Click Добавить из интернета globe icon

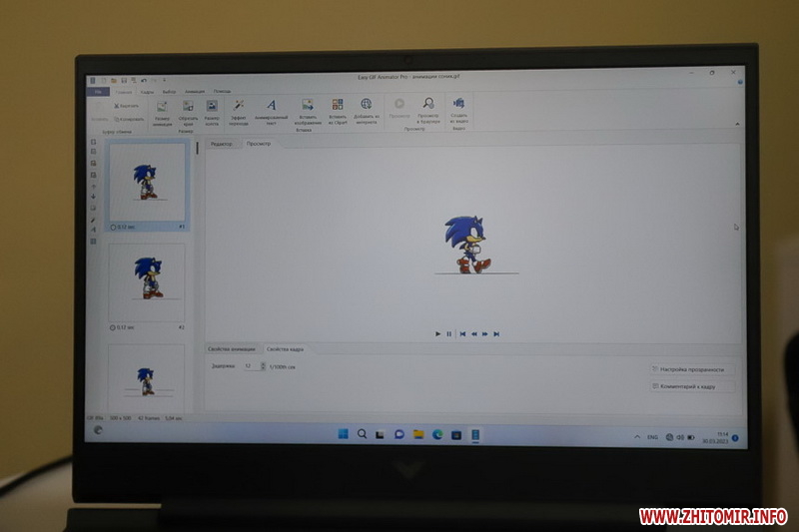pyautogui.click(x=366, y=108)
